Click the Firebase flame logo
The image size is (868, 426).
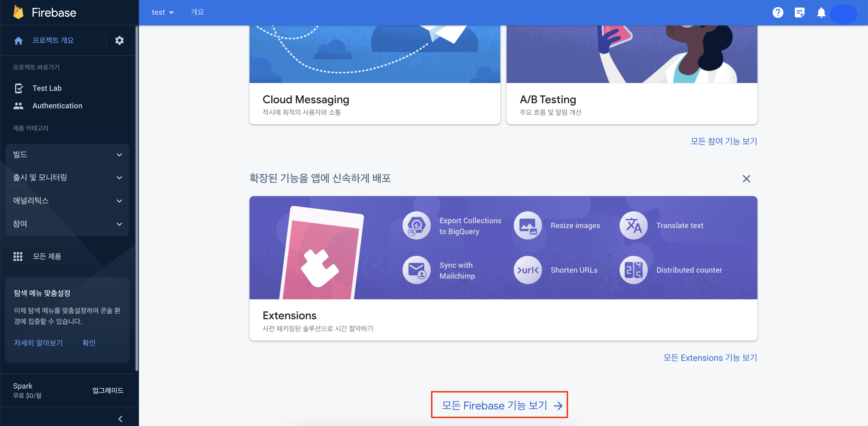(x=18, y=12)
